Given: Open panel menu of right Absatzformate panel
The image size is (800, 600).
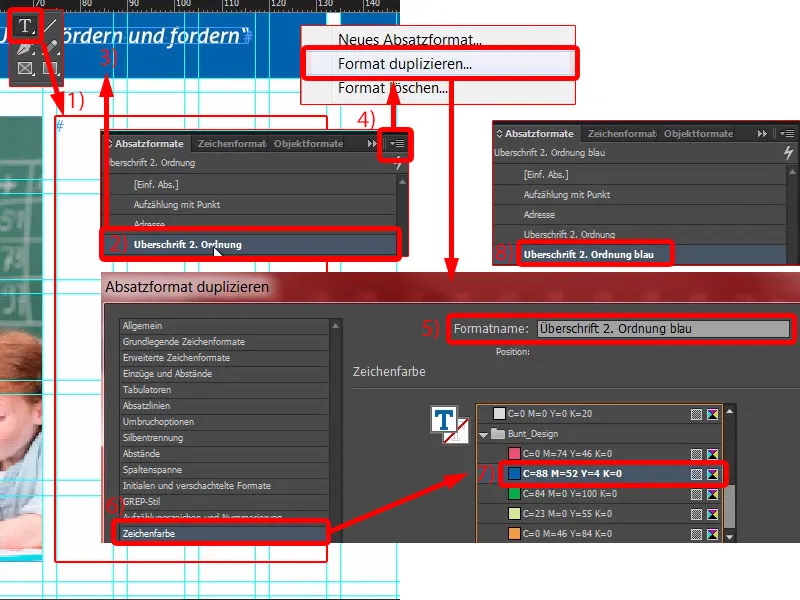Looking at the screenshot, I should tap(787, 134).
